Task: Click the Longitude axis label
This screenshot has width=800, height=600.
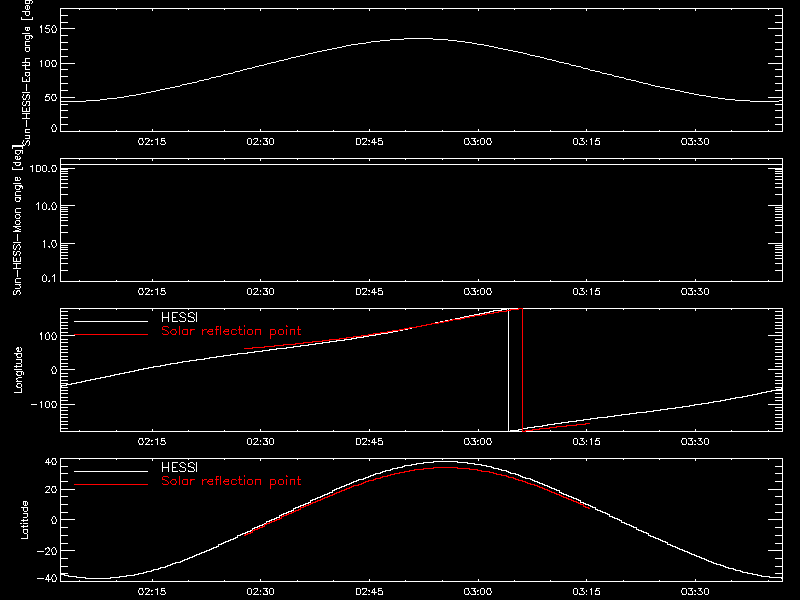Action: coord(18,370)
